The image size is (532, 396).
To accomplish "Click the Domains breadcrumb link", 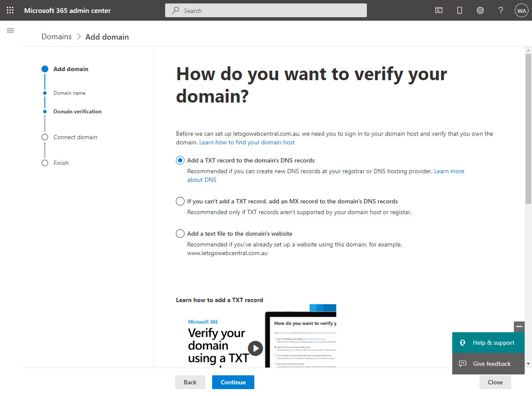I will (56, 37).
